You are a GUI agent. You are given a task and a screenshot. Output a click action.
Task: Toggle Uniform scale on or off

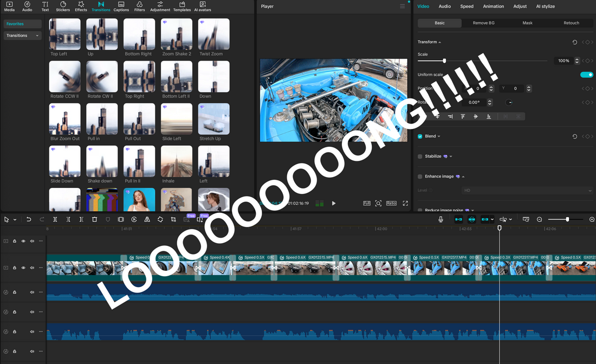(x=587, y=74)
